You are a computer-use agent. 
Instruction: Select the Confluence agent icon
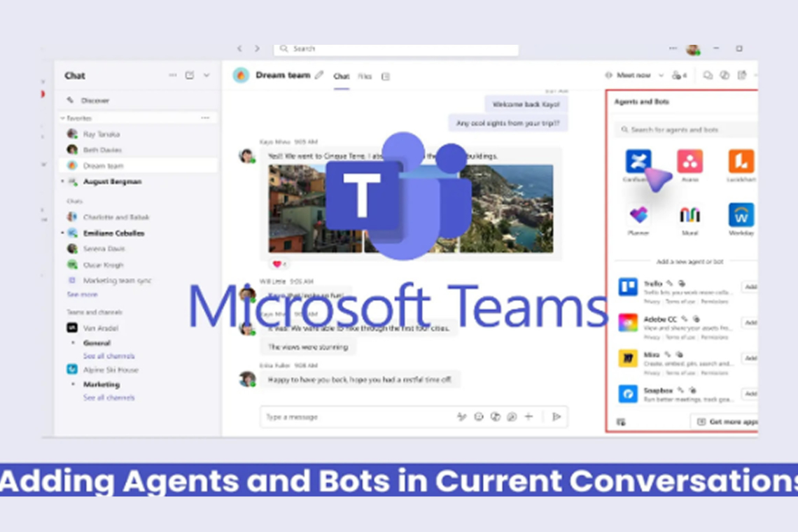(638, 161)
